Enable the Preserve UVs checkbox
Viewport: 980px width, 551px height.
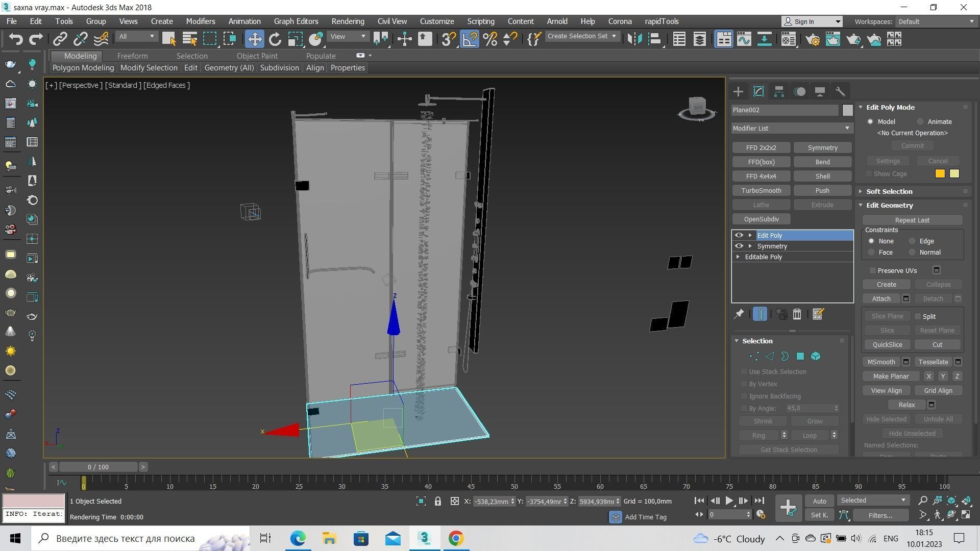point(873,270)
